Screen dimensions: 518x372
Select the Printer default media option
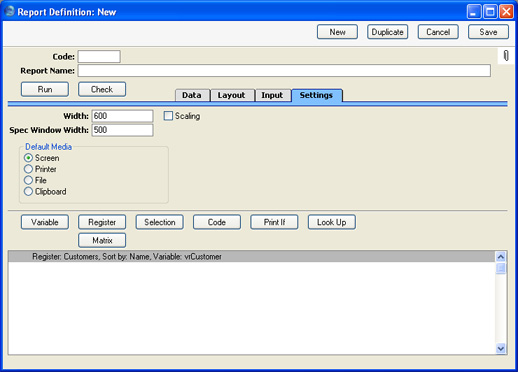pyautogui.click(x=28, y=169)
